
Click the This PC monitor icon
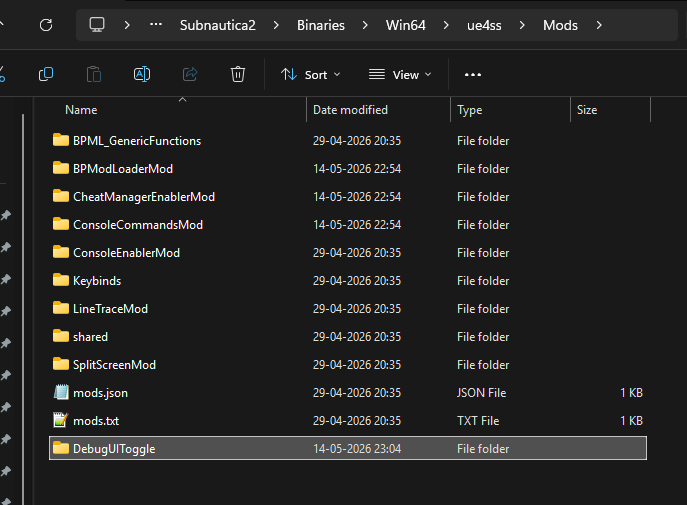click(x=97, y=25)
